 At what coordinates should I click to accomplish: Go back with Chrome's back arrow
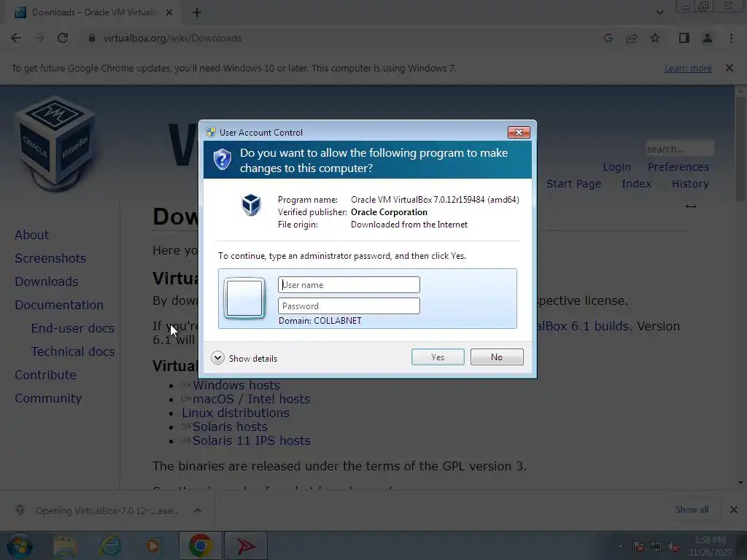(x=16, y=38)
